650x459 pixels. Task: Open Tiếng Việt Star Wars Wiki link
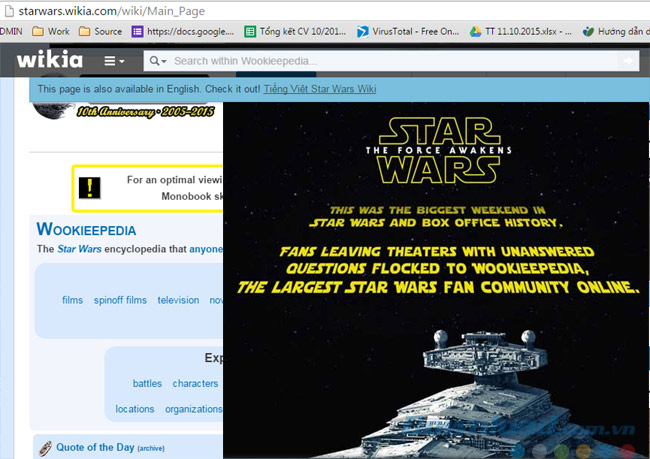pyautogui.click(x=320, y=89)
